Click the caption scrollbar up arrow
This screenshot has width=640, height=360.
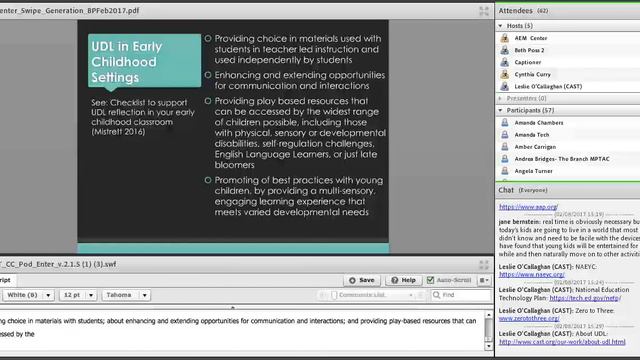(489, 315)
